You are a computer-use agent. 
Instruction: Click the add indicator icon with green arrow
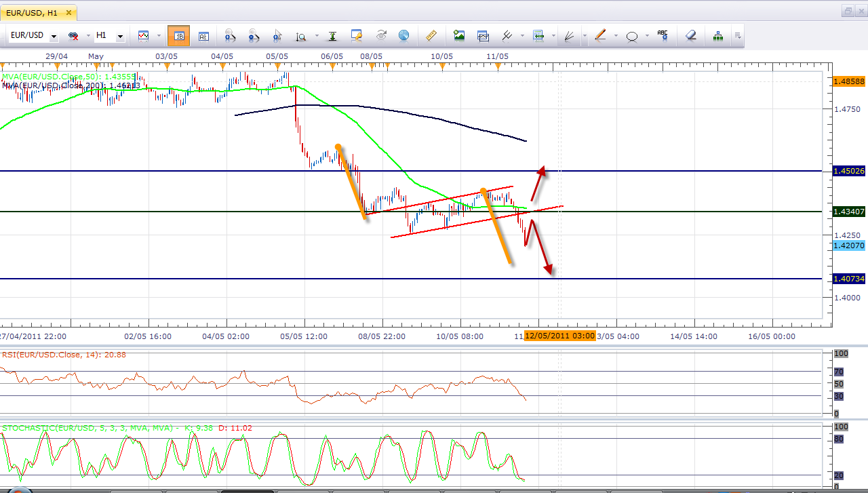[538, 36]
